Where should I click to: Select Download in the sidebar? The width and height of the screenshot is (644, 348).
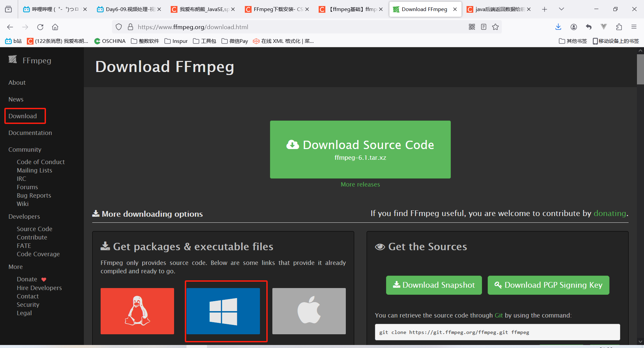(x=22, y=116)
